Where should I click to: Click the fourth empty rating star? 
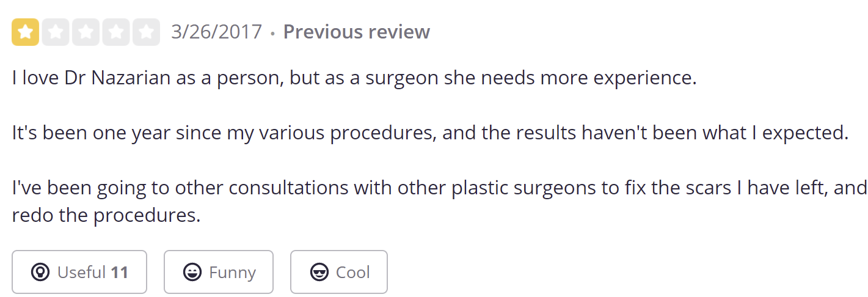coord(116,32)
